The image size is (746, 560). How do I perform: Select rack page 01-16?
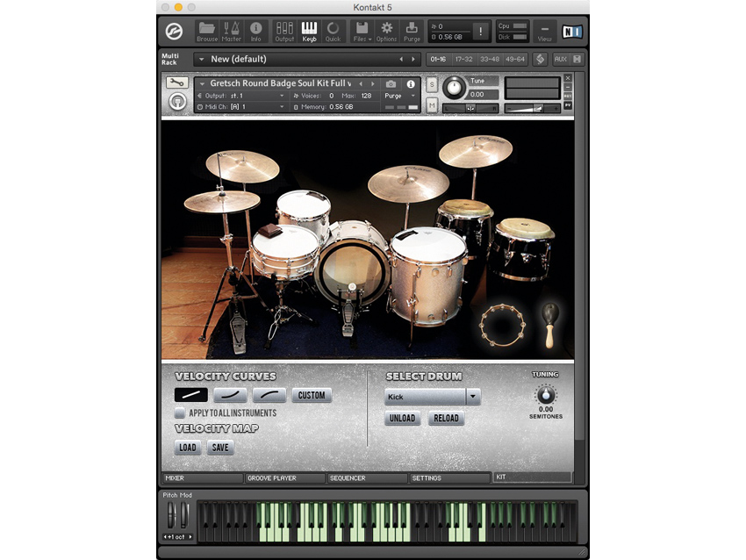[x=438, y=60]
